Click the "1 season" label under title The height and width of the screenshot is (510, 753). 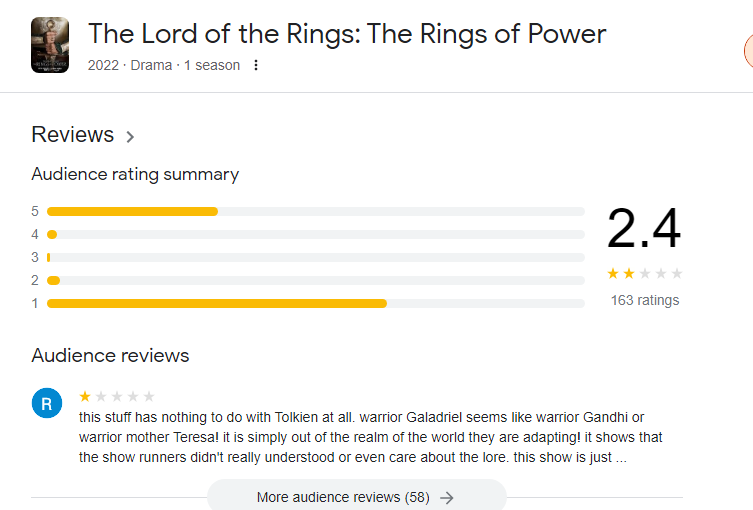point(212,66)
